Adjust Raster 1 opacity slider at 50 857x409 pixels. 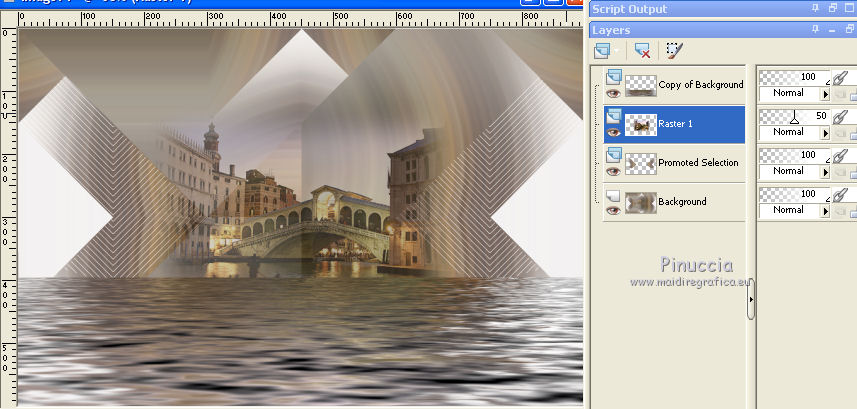tap(795, 116)
